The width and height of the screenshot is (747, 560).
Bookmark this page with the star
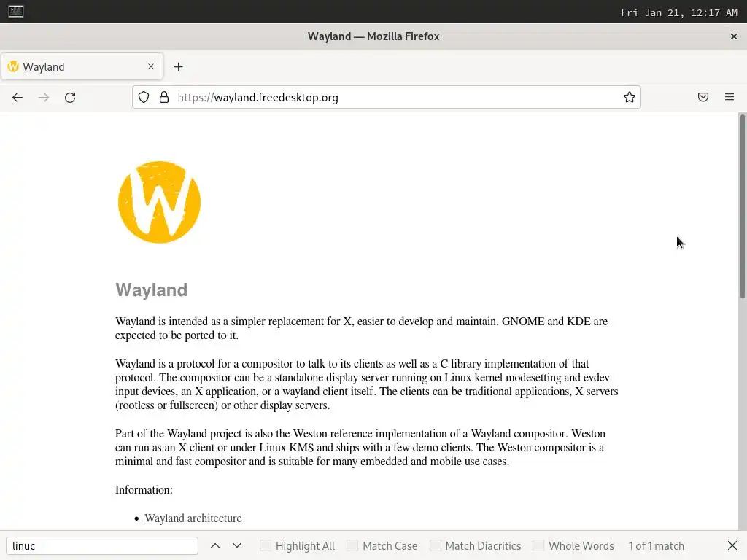(630, 97)
